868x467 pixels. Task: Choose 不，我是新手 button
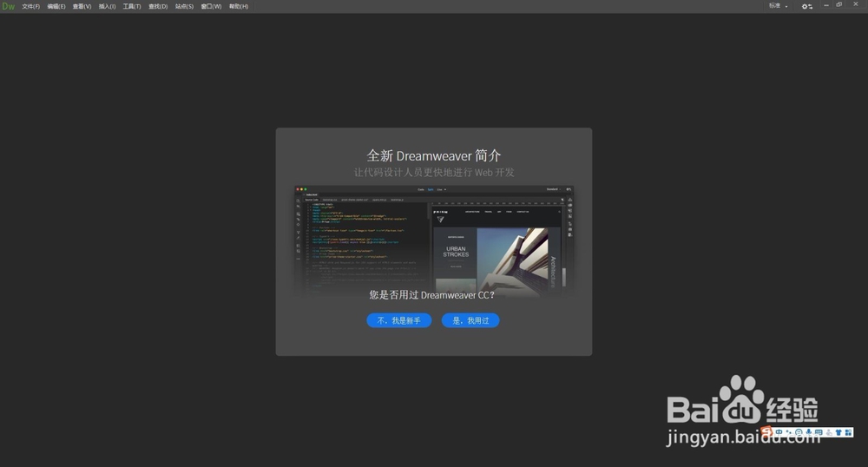[399, 320]
